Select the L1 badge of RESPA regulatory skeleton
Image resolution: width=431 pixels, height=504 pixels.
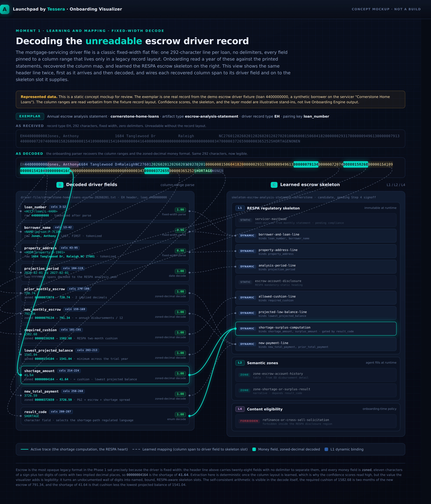tap(240, 208)
